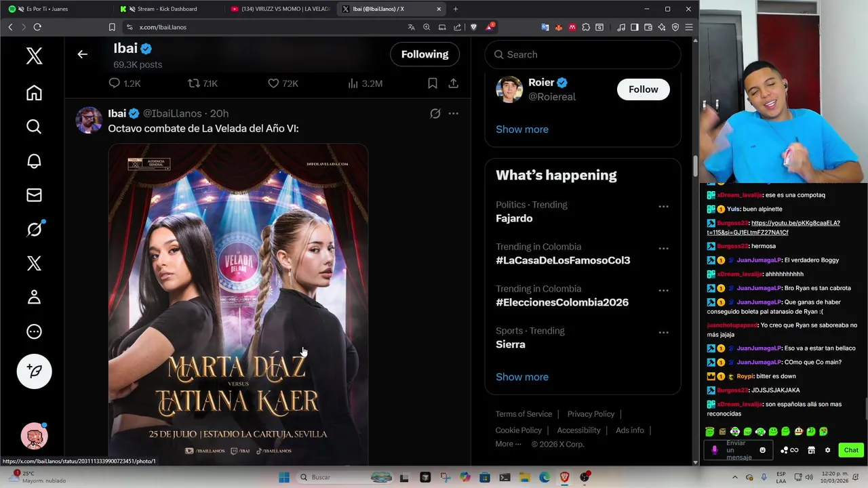The height and width of the screenshot is (488, 868).
Task: Open More circle-dots icon in sidebar
Action: (34, 331)
